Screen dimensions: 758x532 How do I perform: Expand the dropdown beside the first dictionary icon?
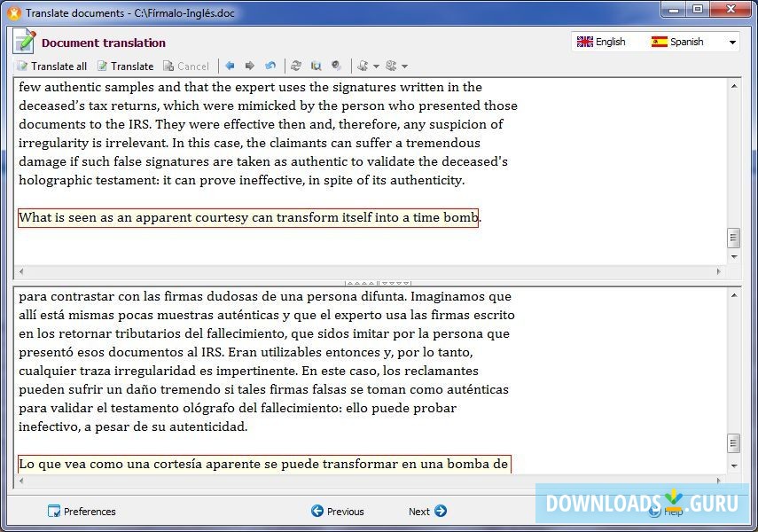376,66
